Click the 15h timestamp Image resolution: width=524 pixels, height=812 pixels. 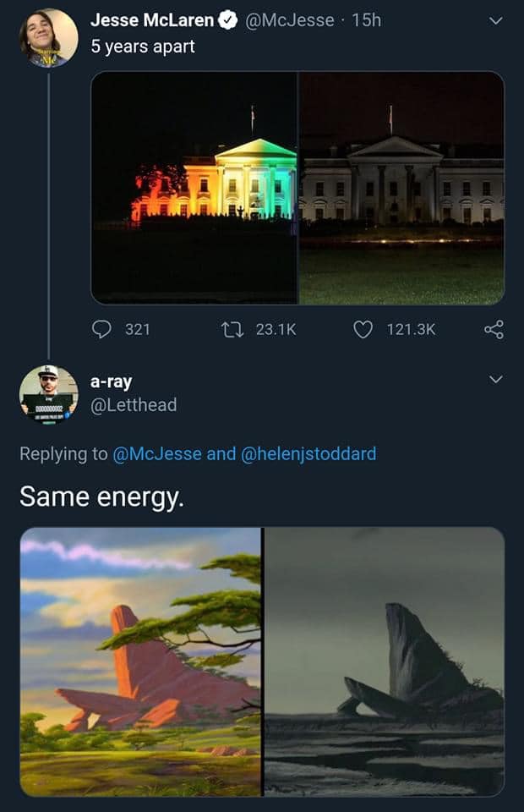click(x=366, y=19)
